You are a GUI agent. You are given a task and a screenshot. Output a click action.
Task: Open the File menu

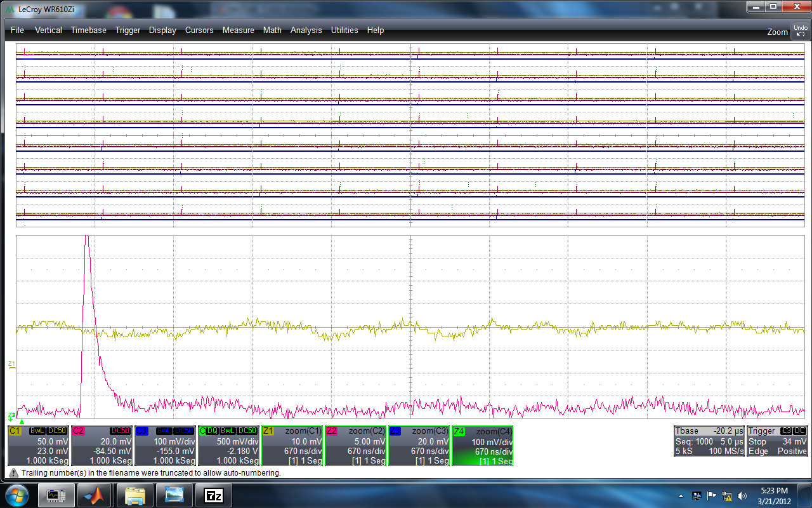tap(17, 30)
